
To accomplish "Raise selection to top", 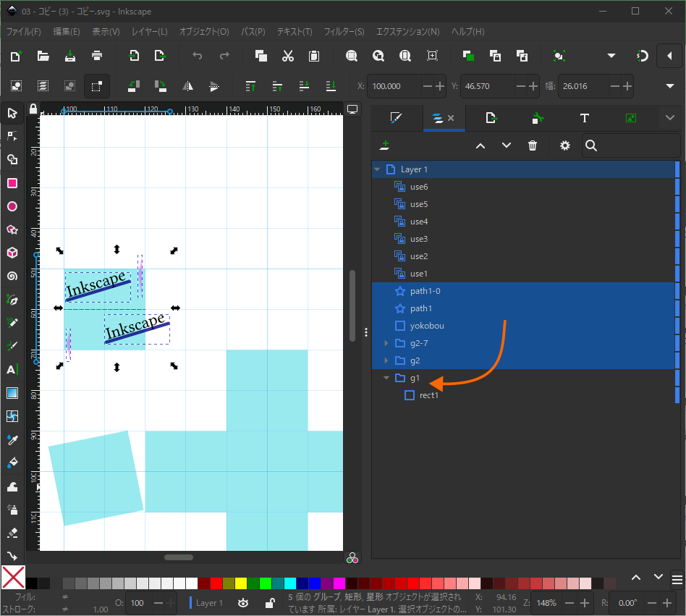I will click(x=250, y=86).
